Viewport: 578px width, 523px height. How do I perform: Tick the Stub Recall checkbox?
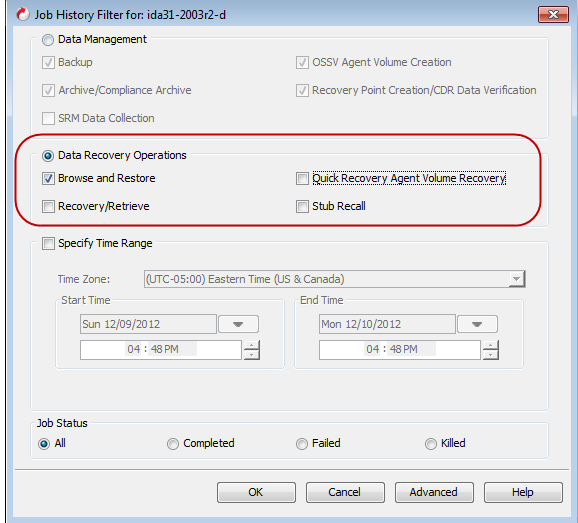pyautogui.click(x=302, y=206)
